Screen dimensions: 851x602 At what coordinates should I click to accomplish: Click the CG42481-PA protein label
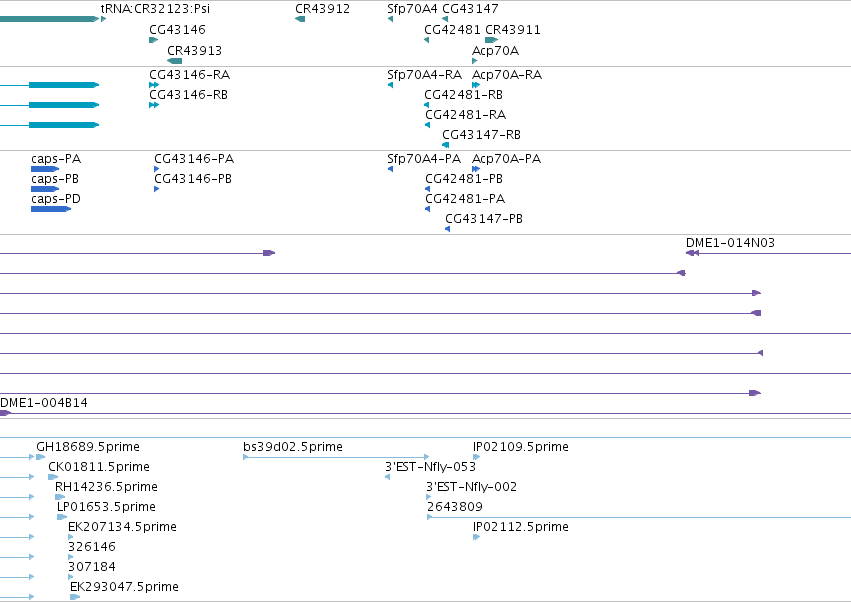(x=465, y=199)
